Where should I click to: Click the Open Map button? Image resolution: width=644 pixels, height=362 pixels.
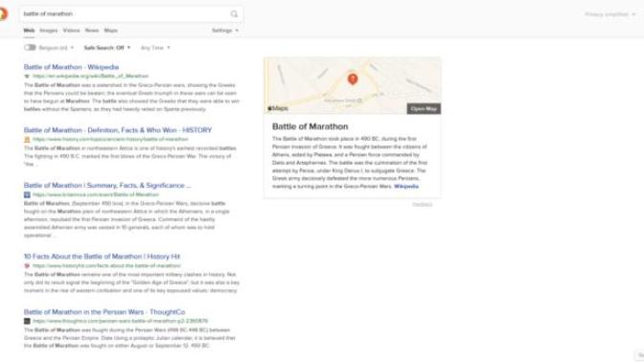click(x=424, y=109)
